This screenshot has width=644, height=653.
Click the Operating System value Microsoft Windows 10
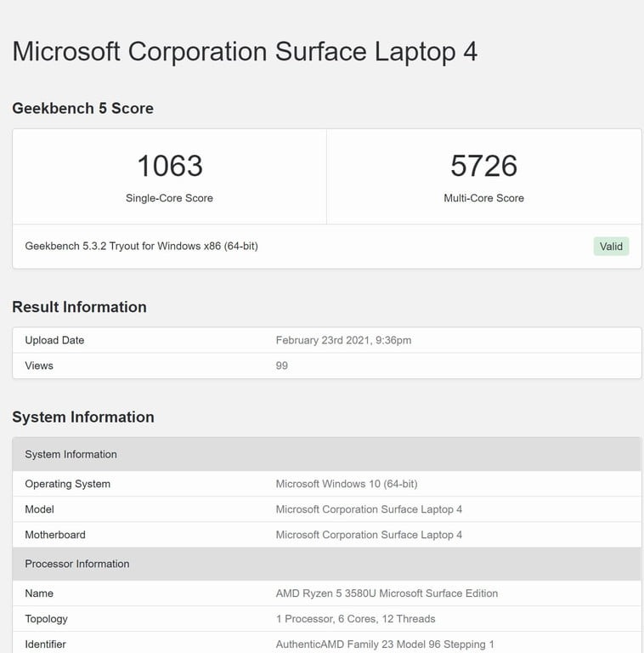347,484
